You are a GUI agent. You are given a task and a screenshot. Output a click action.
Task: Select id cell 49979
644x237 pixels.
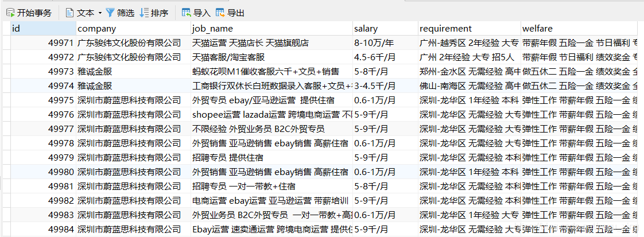click(x=43, y=158)
